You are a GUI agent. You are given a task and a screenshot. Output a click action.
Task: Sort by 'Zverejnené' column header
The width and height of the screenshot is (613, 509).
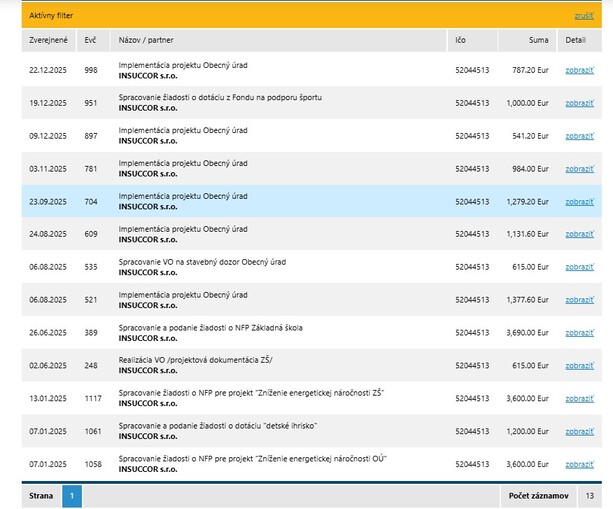click(x=48, y=40)
